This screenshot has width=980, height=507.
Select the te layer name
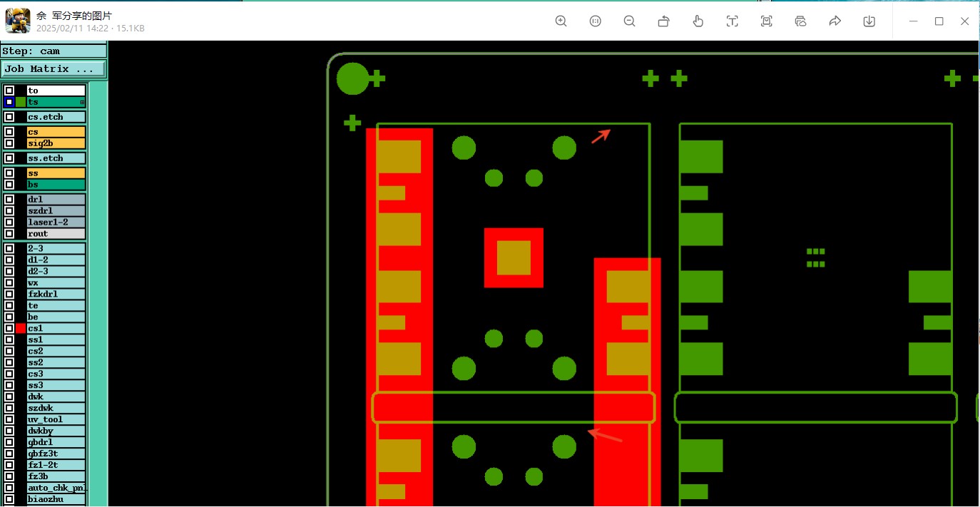point(56,306)
